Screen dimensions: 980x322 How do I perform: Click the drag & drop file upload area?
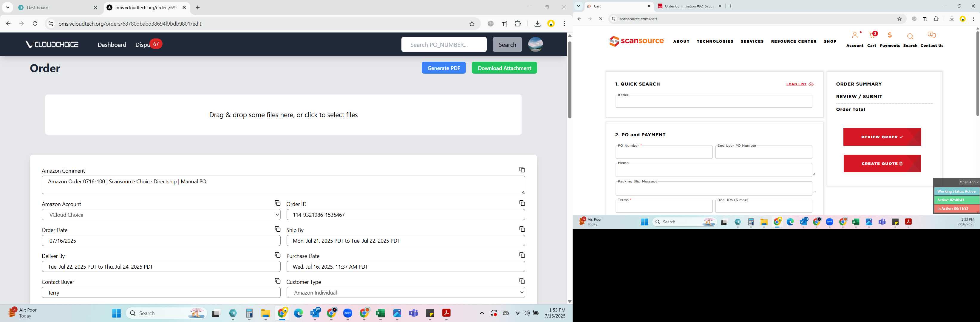coord(283,115)
